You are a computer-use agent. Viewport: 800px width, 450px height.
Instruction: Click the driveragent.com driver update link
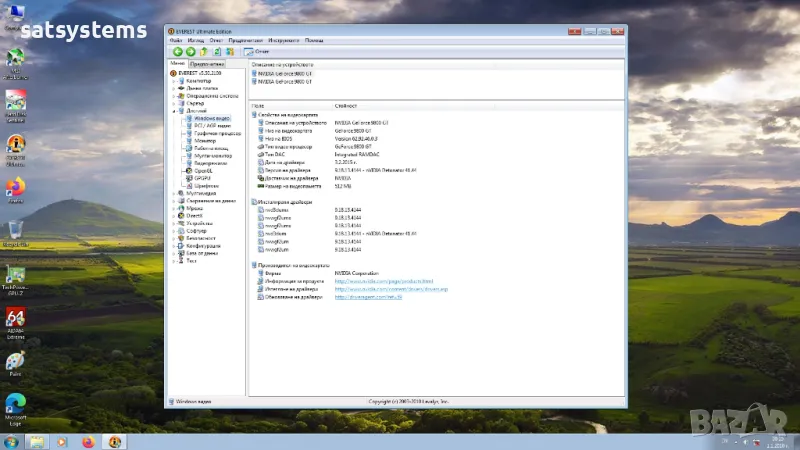click(x=368, y=297)
